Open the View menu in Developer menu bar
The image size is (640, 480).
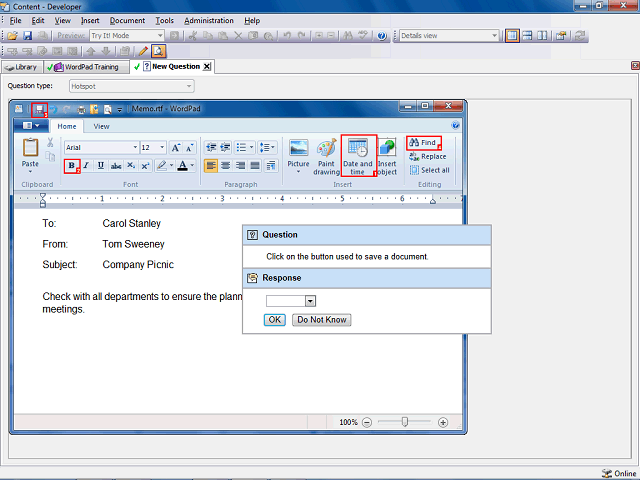coord(62,20)
